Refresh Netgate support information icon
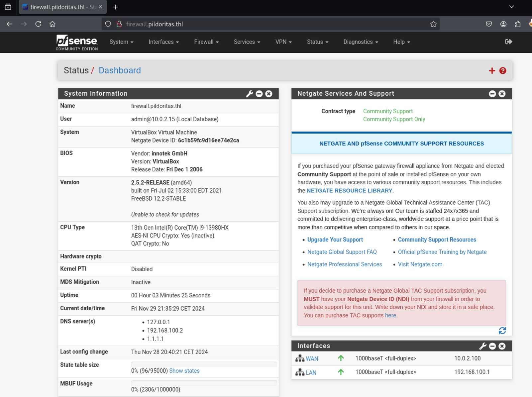The width and height of the screenshot is (532, 397). point(502,331)
